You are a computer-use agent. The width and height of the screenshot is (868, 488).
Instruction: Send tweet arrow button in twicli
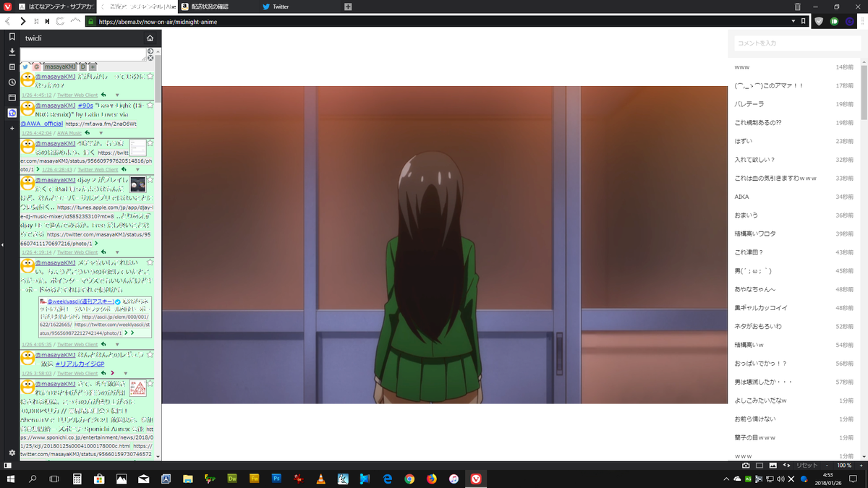coord(150,51)
